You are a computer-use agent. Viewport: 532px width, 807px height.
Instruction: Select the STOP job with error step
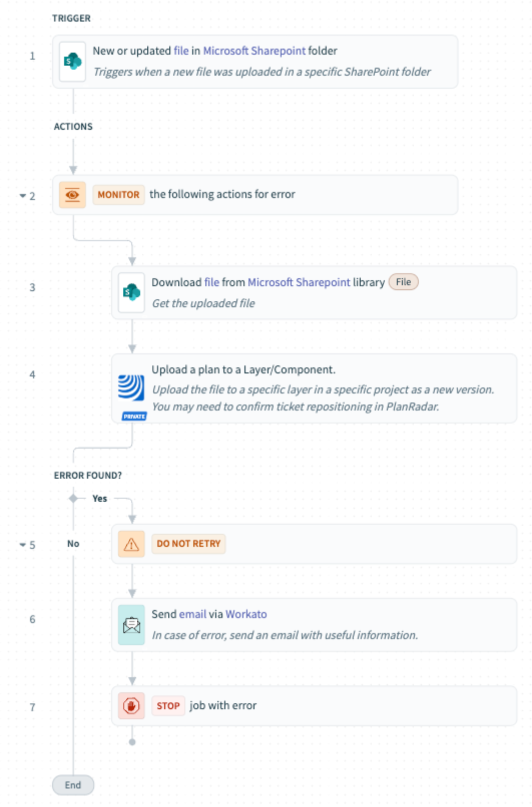pos(222,706)
